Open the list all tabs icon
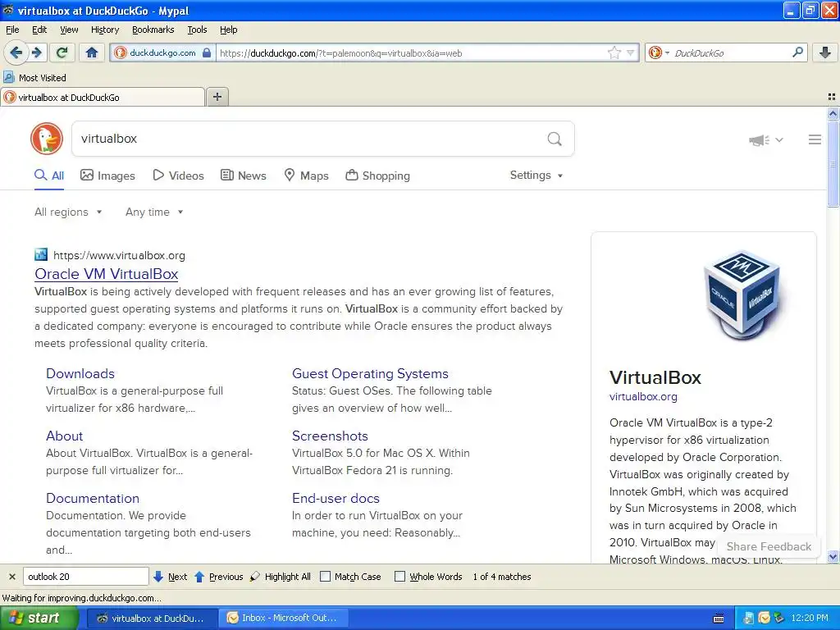 (832, 97)
